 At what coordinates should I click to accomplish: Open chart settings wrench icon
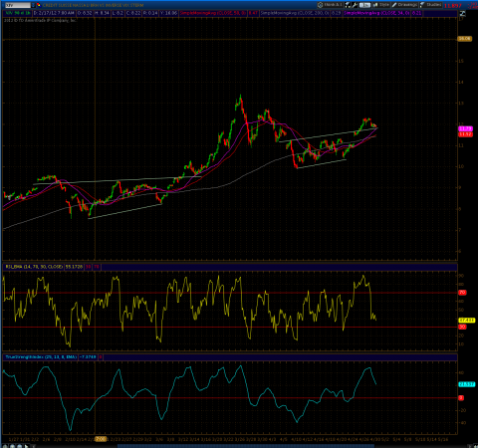point(355,5)
